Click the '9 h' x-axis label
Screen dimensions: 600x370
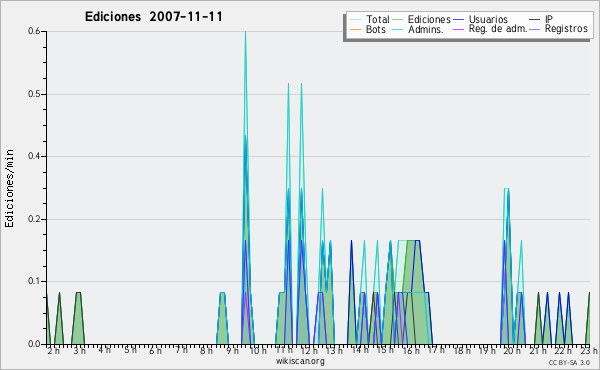pyautogui.click(x=232, y=351)
